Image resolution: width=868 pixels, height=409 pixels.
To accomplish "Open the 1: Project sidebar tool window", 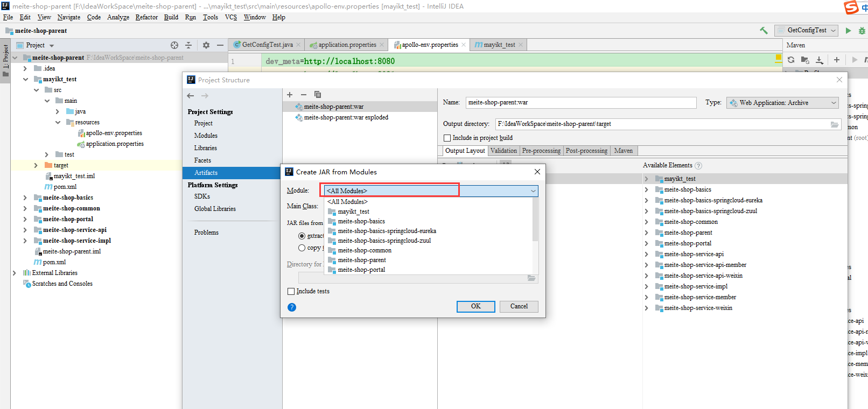I will tap(5, 60).
